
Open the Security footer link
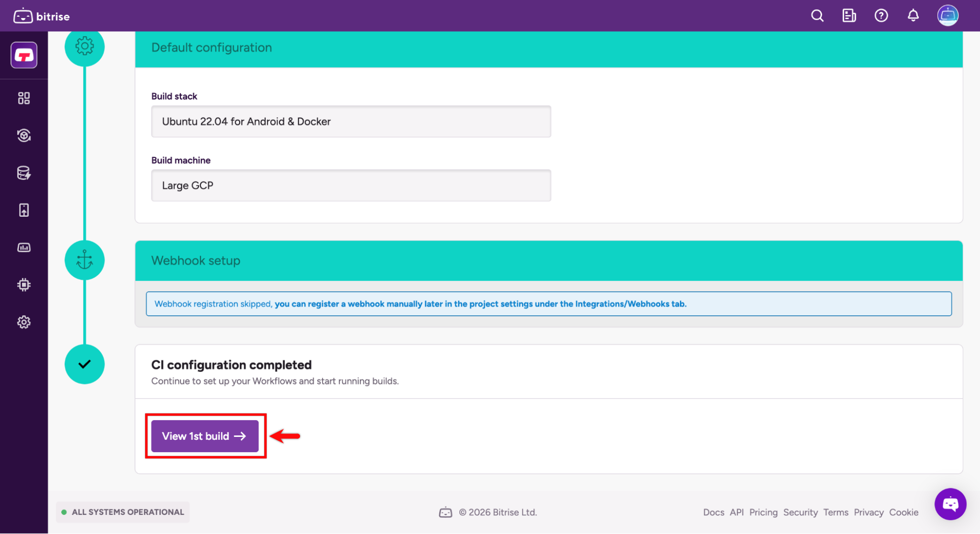(x=800, y=512)
